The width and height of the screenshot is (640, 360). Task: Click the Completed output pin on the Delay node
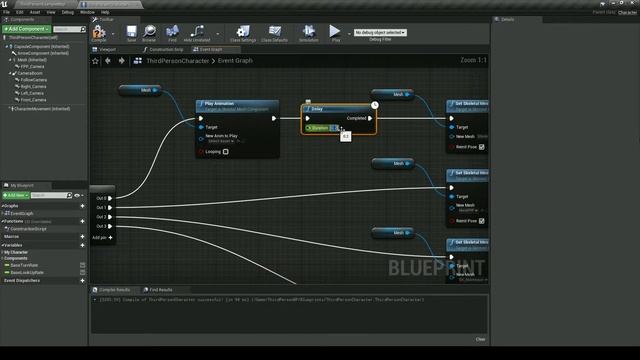(370, 118)
